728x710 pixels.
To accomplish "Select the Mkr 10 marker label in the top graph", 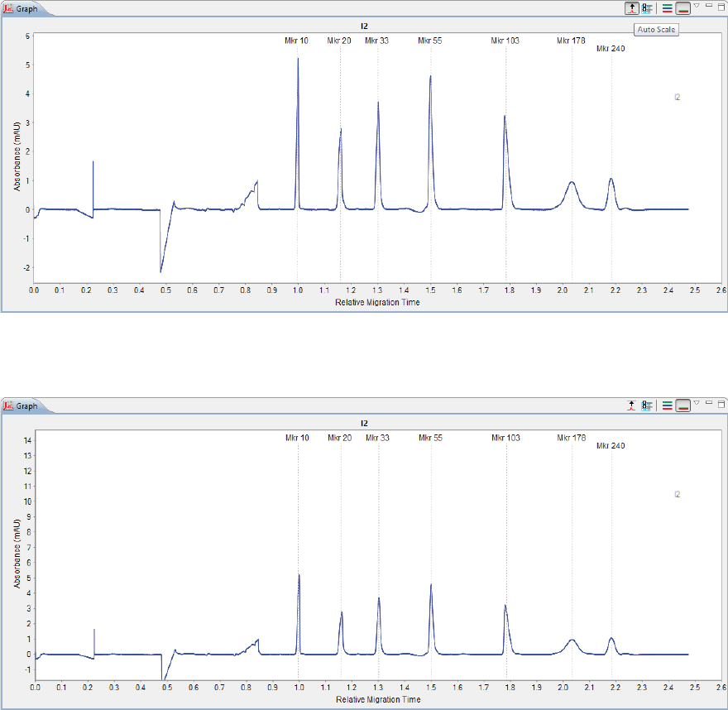I will coord(296,41).
